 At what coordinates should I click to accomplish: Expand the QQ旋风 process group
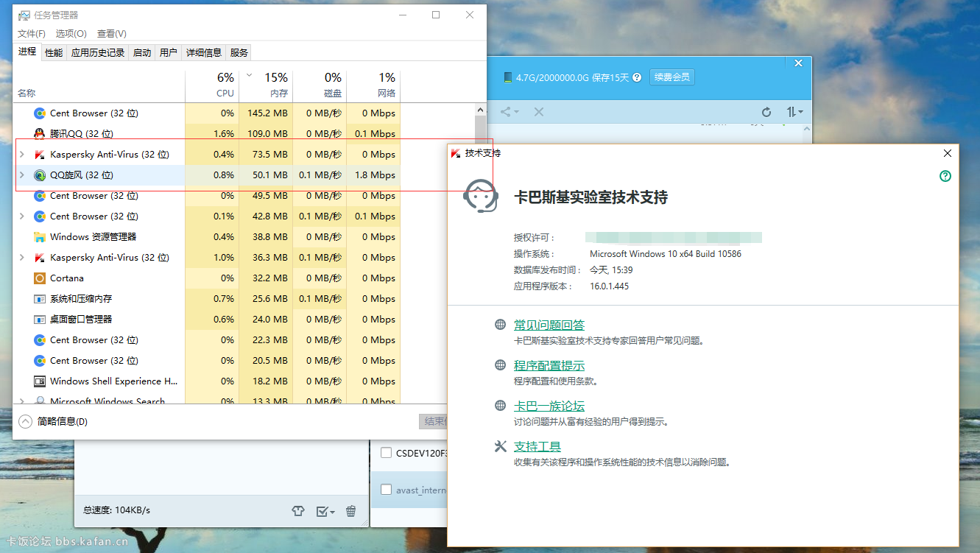coord(21,175)
